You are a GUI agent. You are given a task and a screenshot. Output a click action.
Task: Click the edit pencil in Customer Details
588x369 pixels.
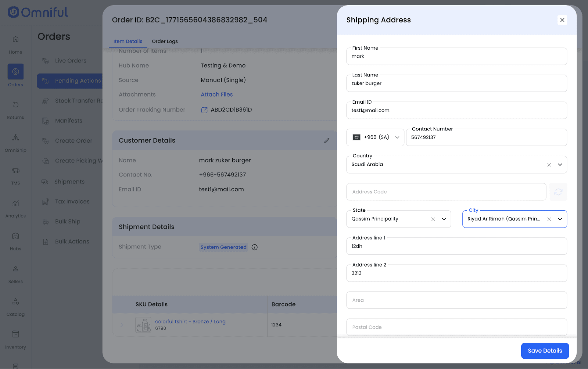click(327, 140)
